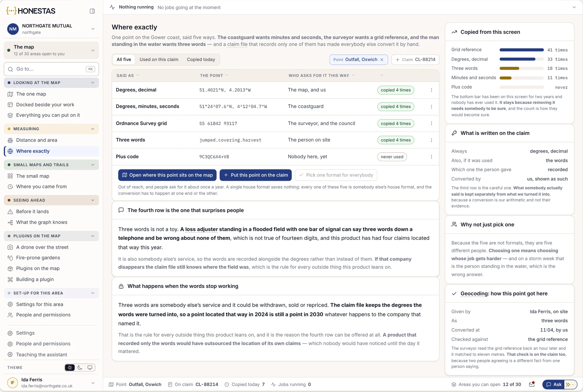Open Fire-prone gardens plugin
Screen dimensions: 583x392
click(51, 258)
